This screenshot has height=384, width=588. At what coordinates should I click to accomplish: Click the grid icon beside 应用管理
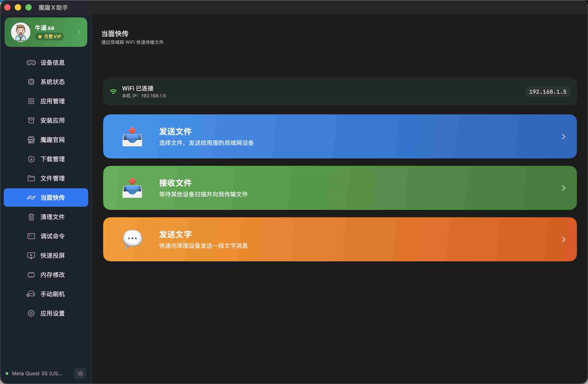(31, 101)
